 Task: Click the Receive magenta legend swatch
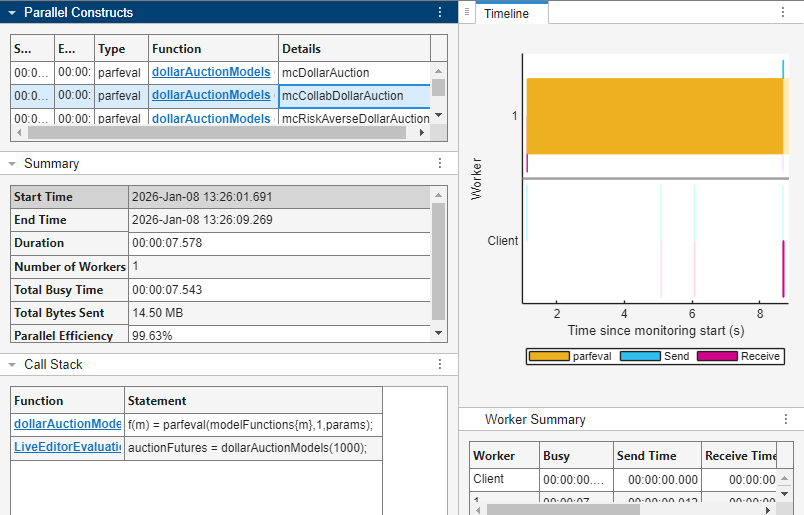pos(717,356)
